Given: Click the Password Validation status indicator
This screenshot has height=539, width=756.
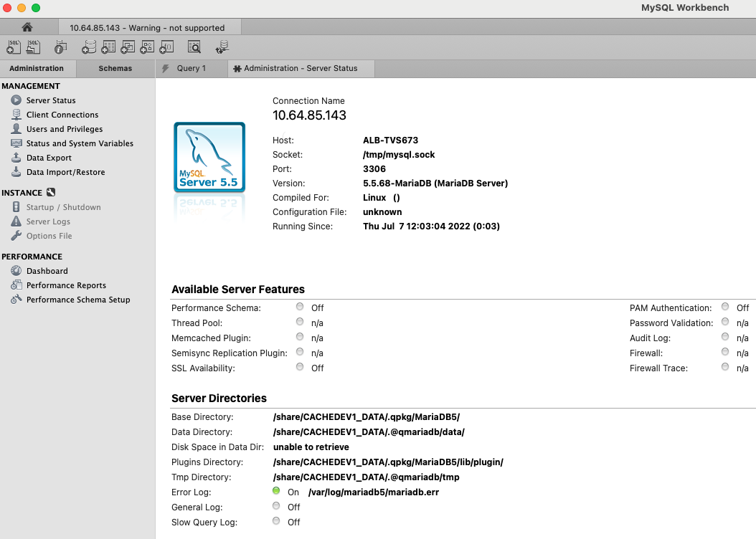Looking at the screenshot, I should tap(725, 322).
